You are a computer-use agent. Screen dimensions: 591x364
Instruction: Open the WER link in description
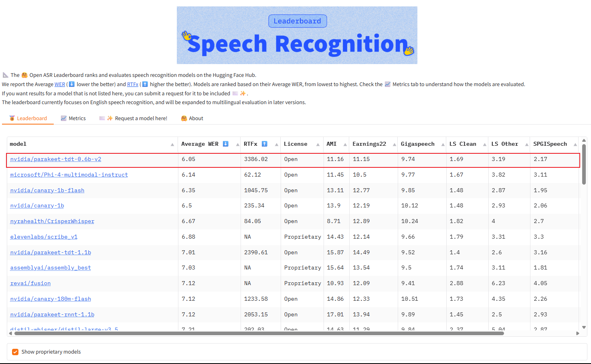[x=60, y=84]
